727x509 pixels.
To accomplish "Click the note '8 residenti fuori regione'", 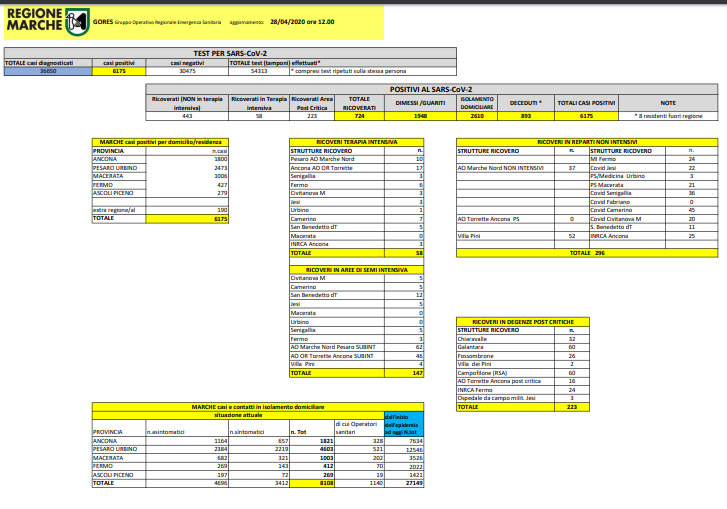I will 669,116.
